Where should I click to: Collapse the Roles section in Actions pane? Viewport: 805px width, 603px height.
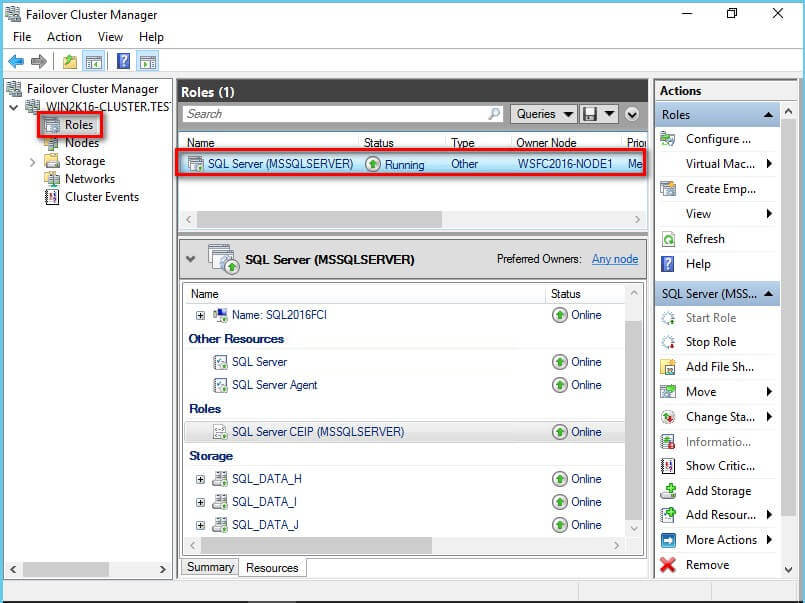(x=768, y=114)
